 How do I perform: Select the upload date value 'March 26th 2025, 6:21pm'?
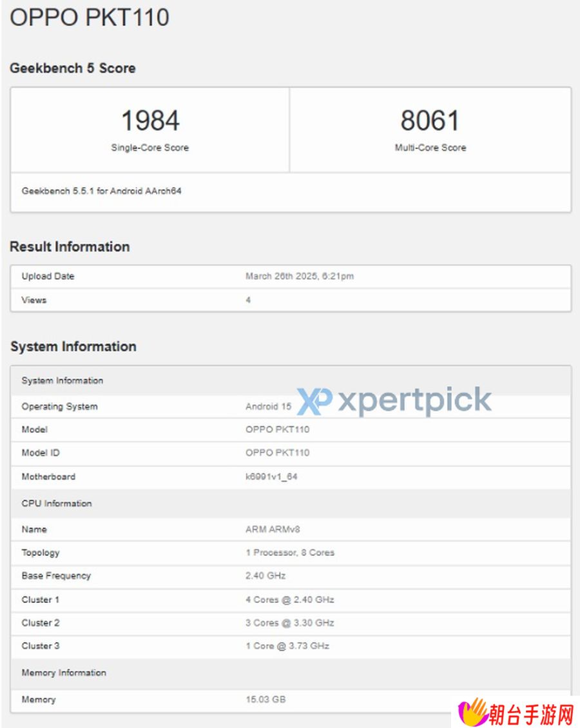click(300, 276)
